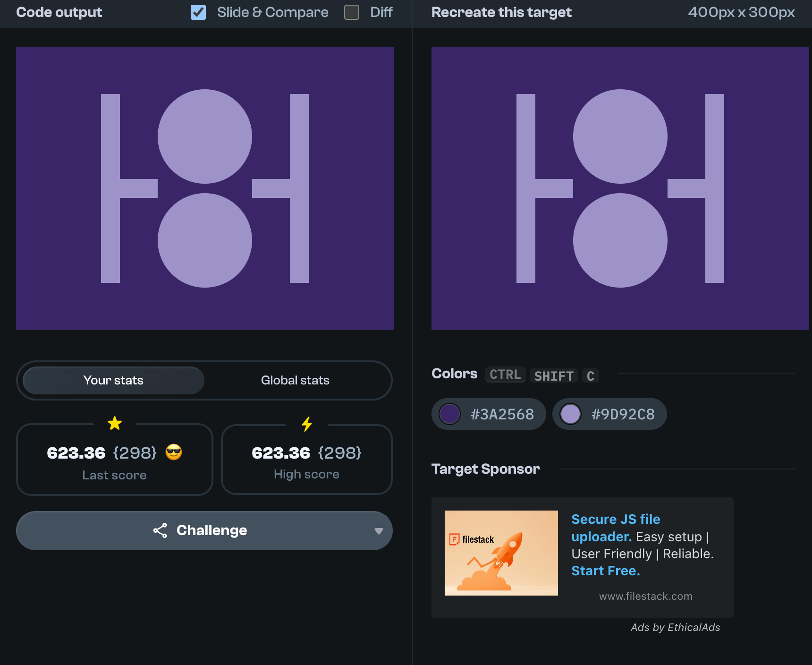Click the SHIFT key badge beside Colors
Image resolution: width=812 pixels, height=665 pixels.
click(x=554, y=376)
